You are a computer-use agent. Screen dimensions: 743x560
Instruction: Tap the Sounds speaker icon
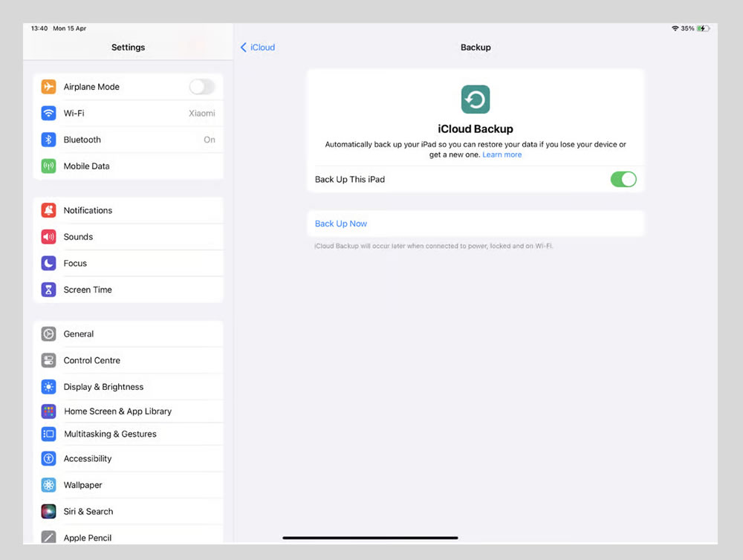48,237
